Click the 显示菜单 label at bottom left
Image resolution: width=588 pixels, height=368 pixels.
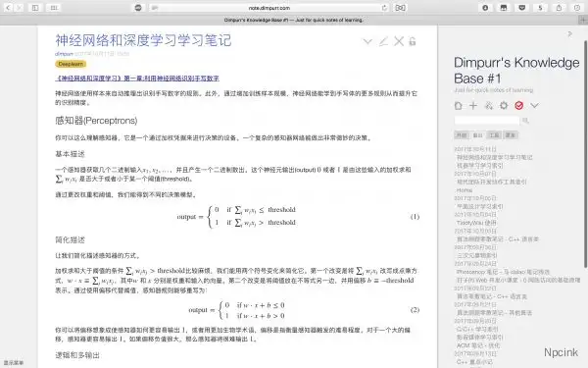[x=14, y=363]
